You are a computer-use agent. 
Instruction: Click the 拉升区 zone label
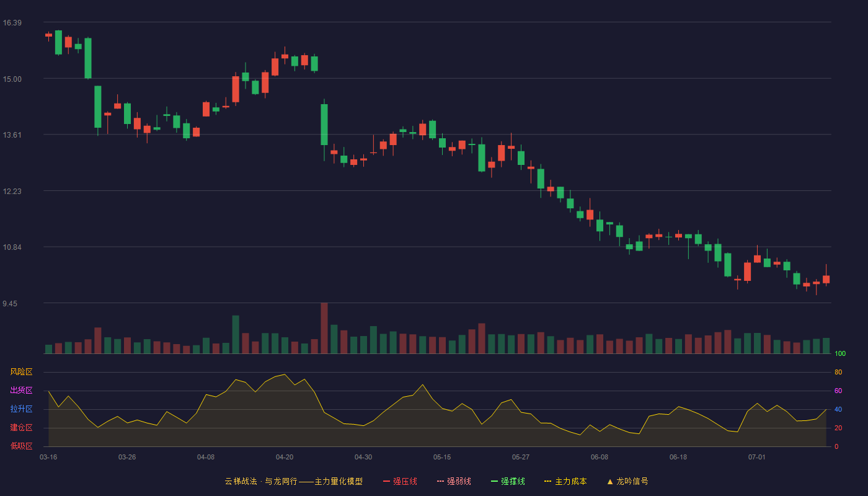coord(21,409)
